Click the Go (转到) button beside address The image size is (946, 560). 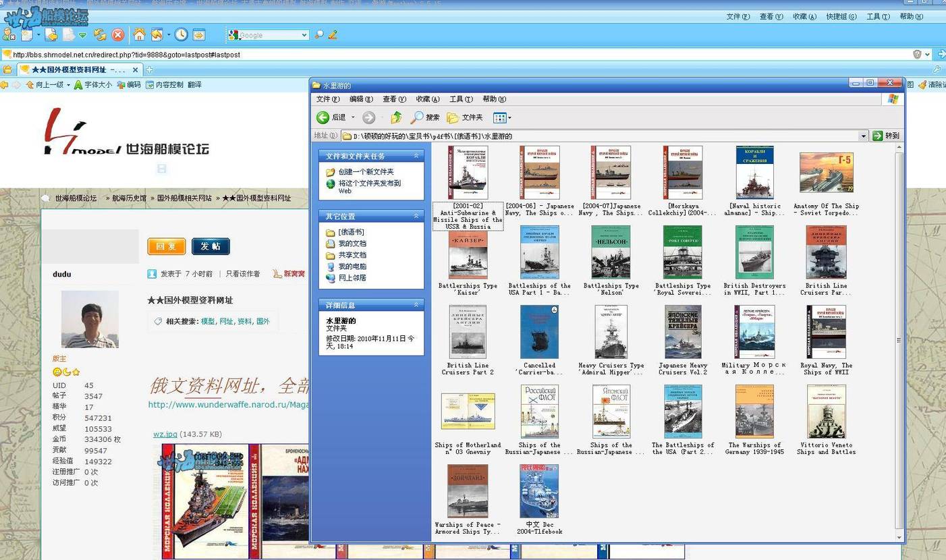click(885, 136)
